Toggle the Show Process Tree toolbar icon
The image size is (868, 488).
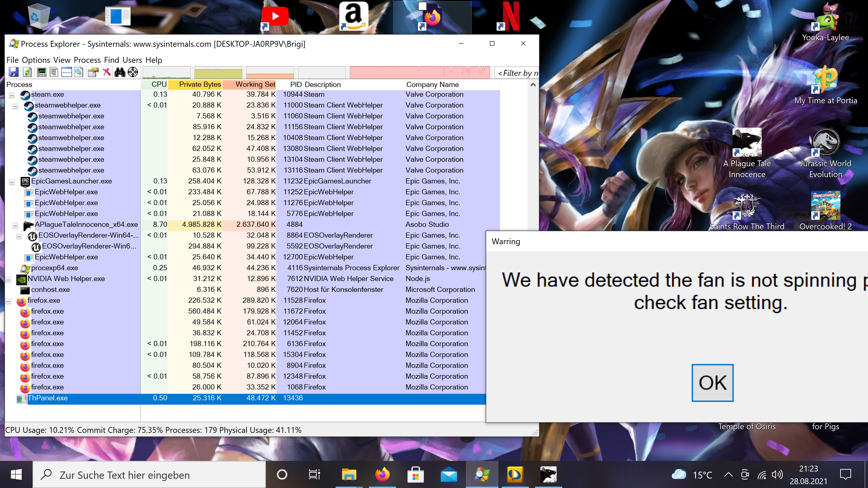coord(54,72)
